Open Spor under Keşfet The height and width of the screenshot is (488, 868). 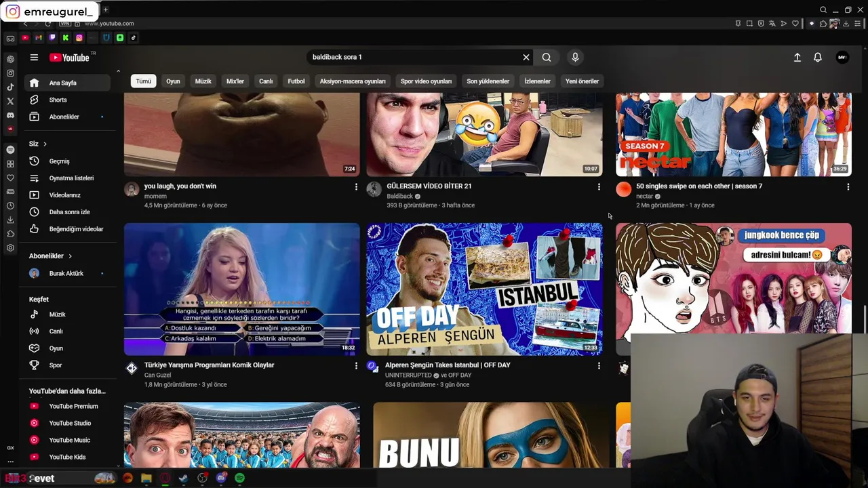(67, 365)
